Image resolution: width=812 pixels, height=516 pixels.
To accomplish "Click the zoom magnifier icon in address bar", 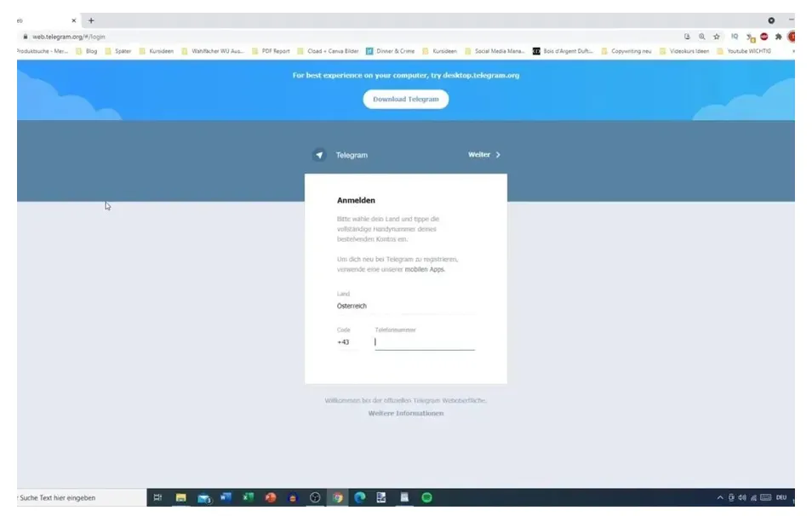I will pyautogui.click(x=701, y=37).
